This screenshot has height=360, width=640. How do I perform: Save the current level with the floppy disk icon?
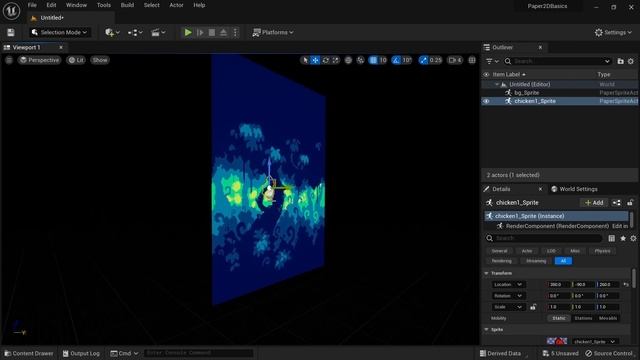tap(11, 32)
